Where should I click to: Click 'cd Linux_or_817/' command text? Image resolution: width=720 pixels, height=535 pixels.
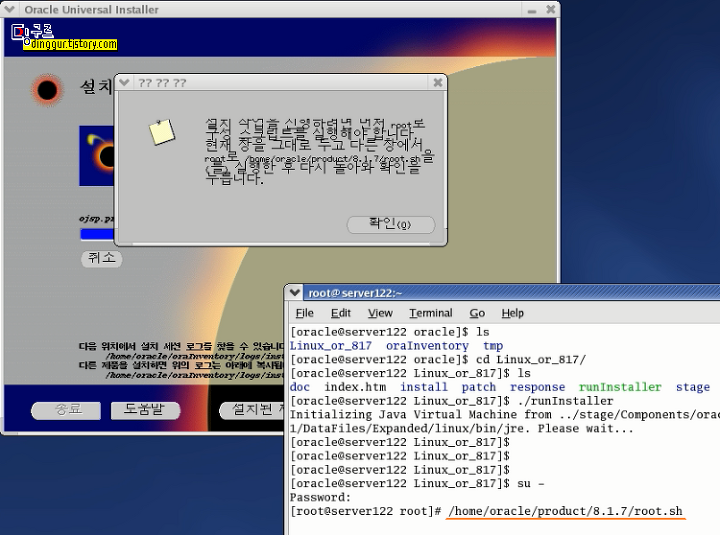pyautogui.click(x=530, y=360)
